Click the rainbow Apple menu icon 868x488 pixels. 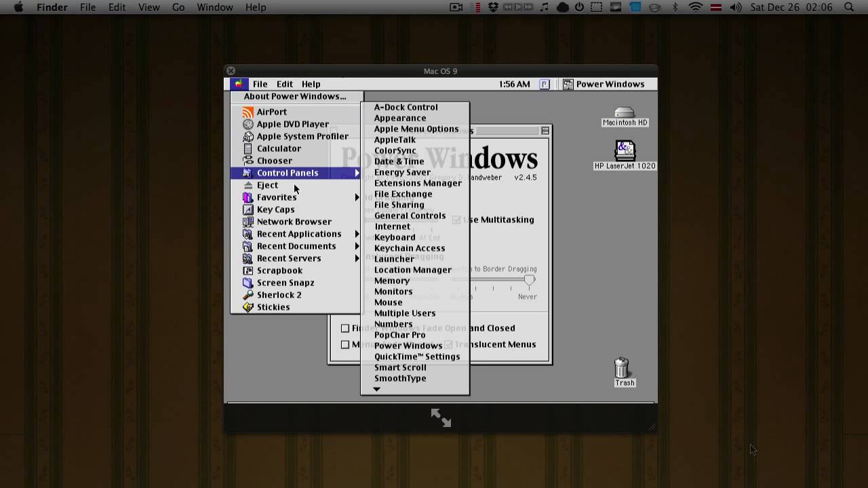(x=239, y=84)
